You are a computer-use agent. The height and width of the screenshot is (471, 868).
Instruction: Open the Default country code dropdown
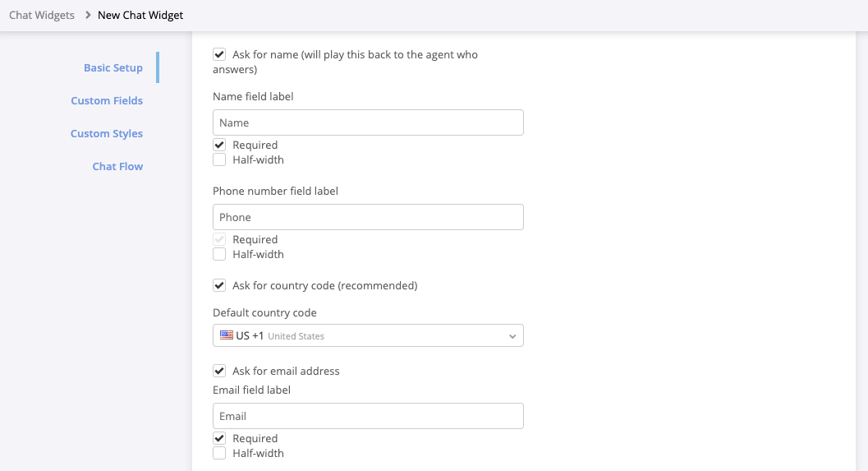click(x=368, y=335)
